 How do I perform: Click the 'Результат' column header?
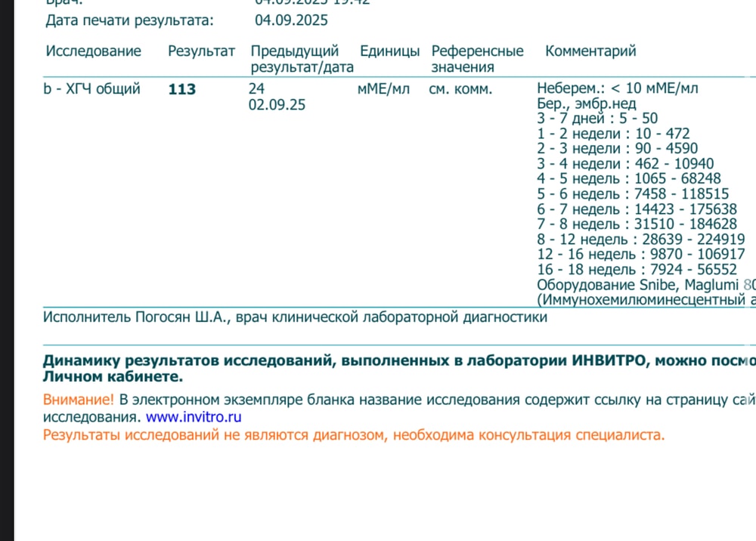201,51
